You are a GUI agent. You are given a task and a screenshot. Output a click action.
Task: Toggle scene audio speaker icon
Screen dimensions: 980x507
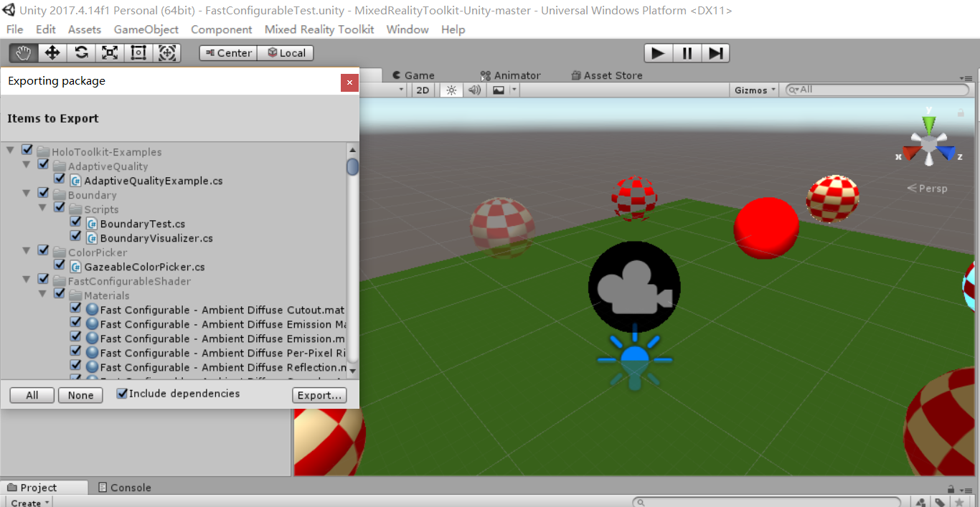[x=474, y=90]
